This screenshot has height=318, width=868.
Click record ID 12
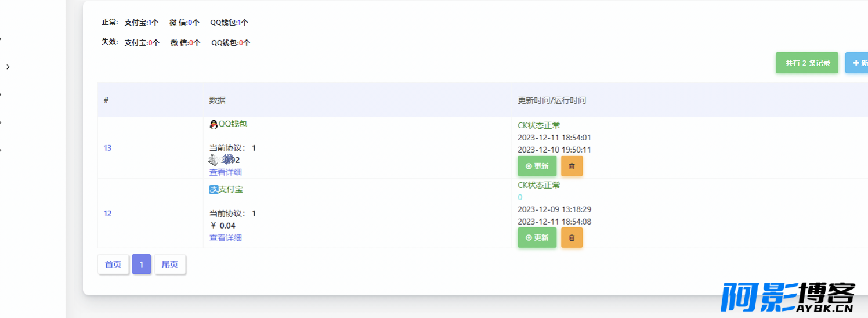[x=107, y=214]
